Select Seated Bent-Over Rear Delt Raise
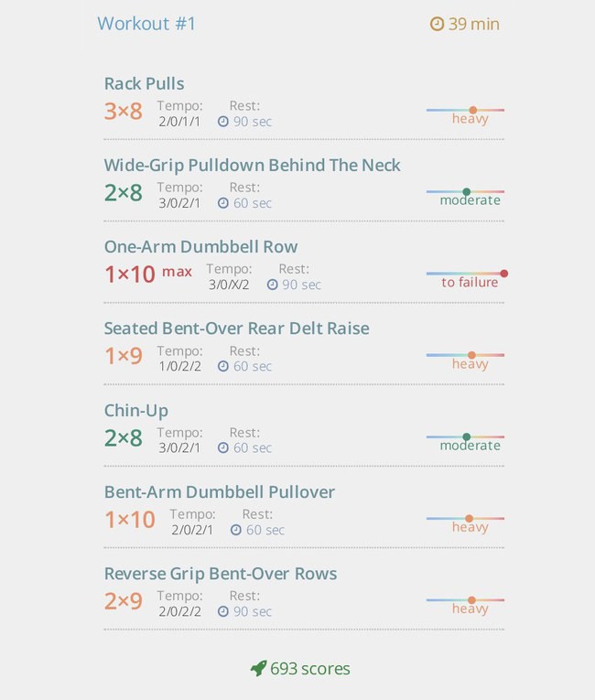The height and width of the screenshot is (700, 595). click(x=236, y=328)
